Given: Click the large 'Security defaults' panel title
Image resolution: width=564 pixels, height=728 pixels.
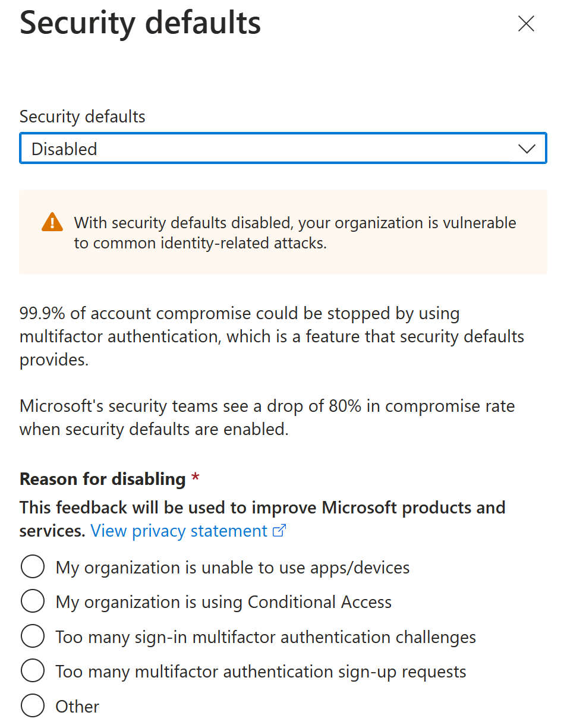Looking at the screenshot, I should pos(140,23).
